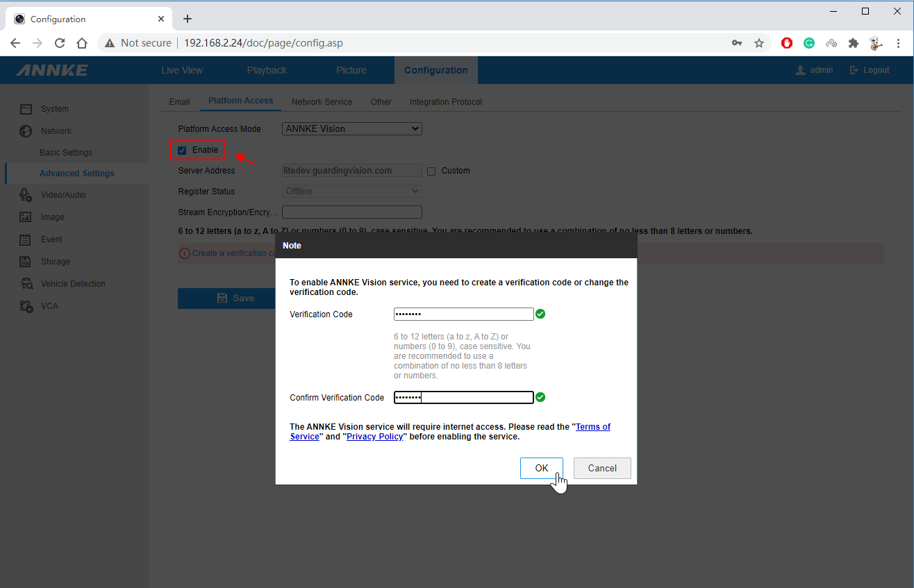The width and height of the screenshot is (914, 588).
Task: Click the green verification code checkmark indicator
Action: 540,314
